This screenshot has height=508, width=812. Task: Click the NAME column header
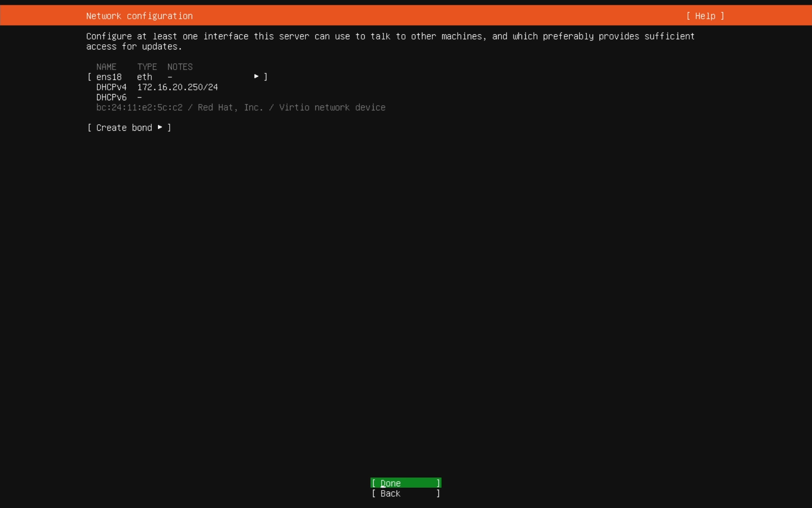pos(106,66)
